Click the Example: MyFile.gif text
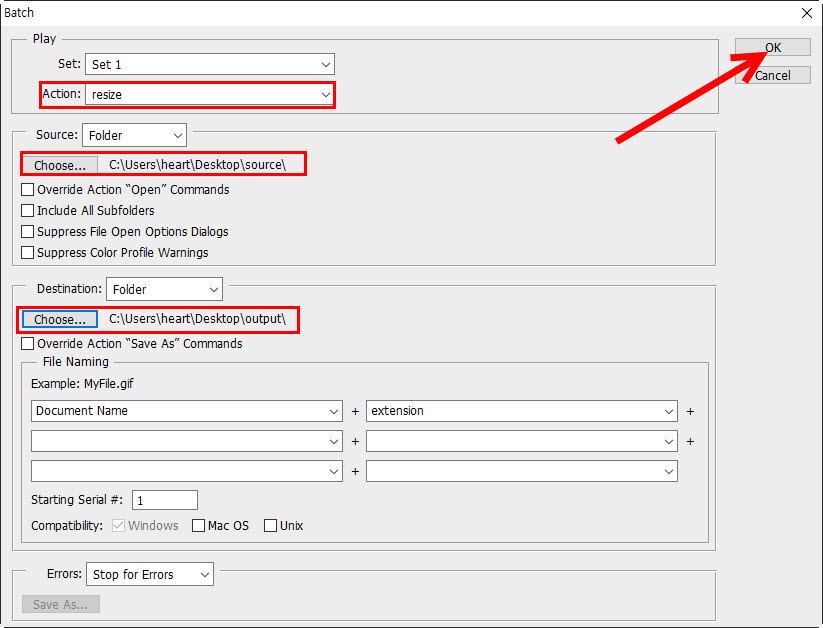The height and width of the screenshot is (628, 823). tap(82, 384)
